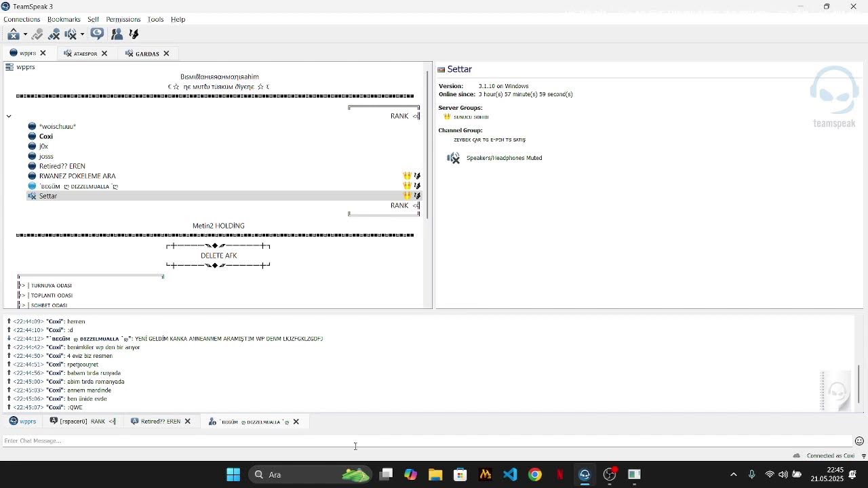The height and width of the screenshot is (488, 868).
Task: Select the Metin2 HOLDING spacer channel
Action: 218,226
